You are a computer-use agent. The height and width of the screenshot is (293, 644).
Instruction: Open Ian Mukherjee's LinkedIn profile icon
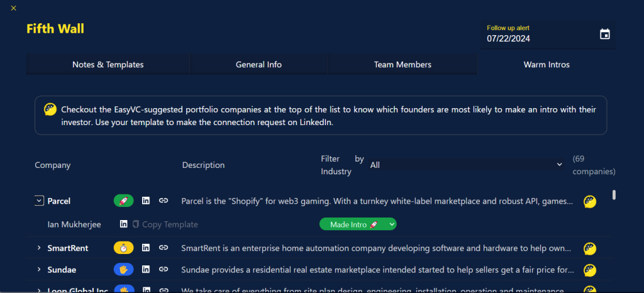click(x=123, y=224)
